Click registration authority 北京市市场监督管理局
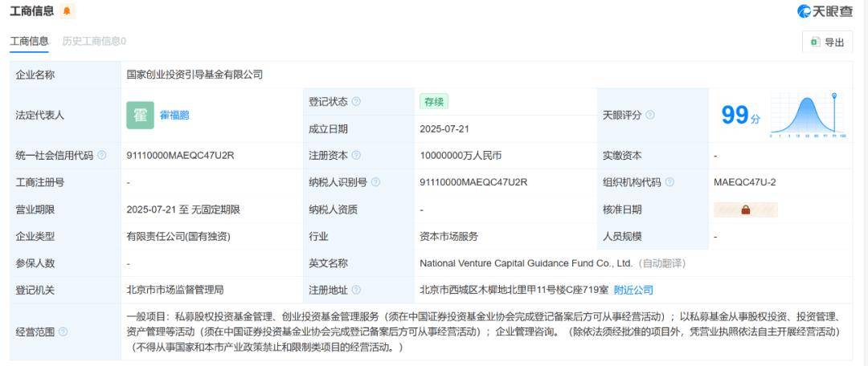The image size is (868, 366). 175,291
